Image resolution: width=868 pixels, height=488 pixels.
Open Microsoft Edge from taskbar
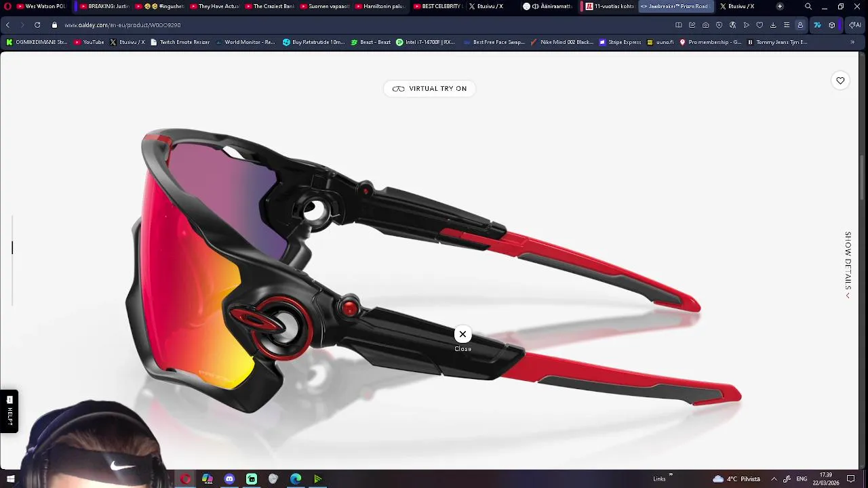click(x=296, y=479)
